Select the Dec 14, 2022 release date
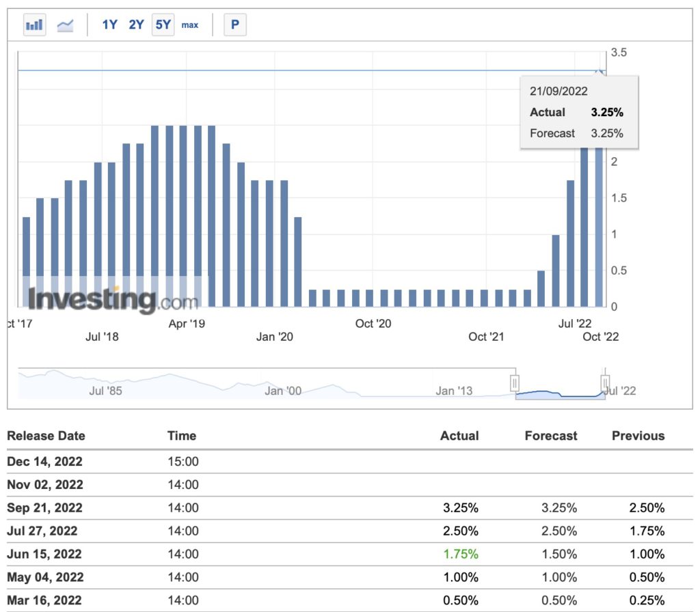The width and height of the screenshot is (700, 612). point(44,462)
